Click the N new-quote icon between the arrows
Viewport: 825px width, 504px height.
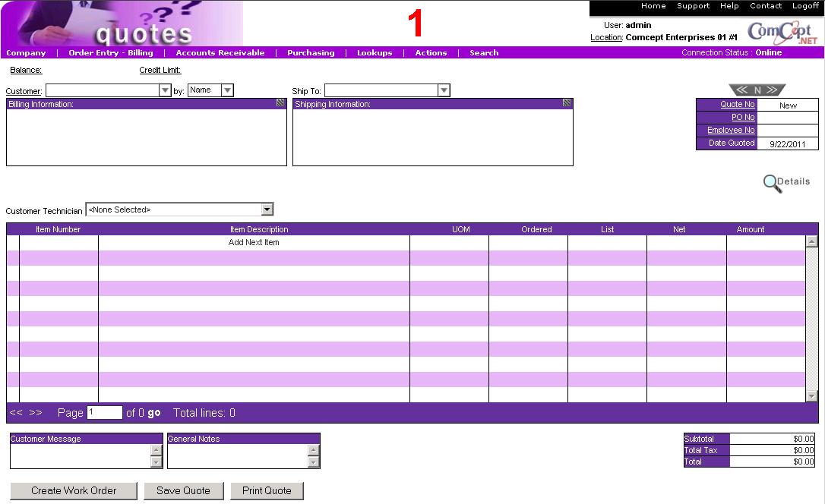757,90
